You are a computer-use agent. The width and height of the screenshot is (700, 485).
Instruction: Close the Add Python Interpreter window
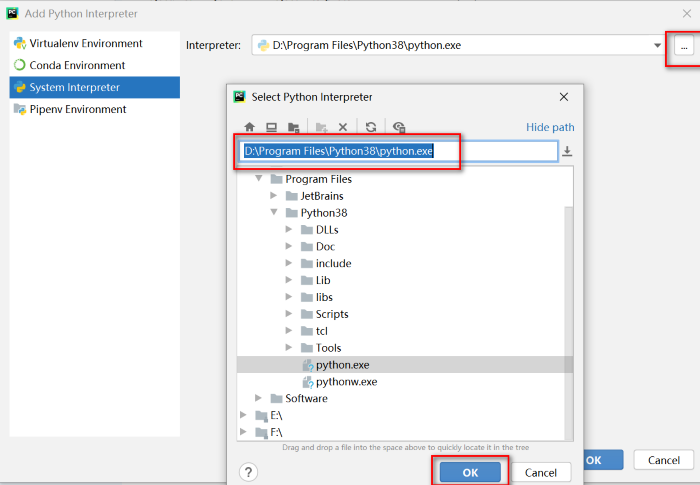pyautogui.click(x=687, y=13)
